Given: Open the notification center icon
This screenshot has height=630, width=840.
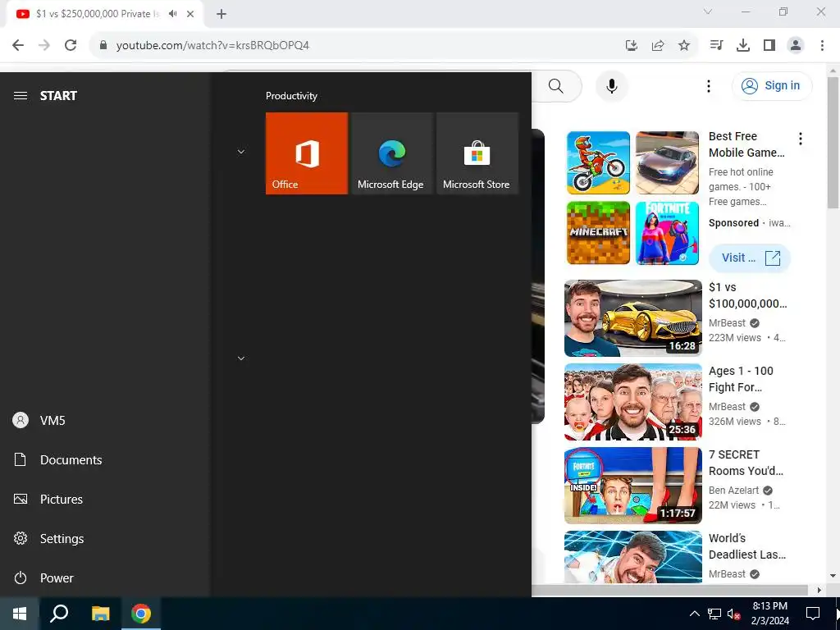Looking at the screenshot, I should point(813,614).
